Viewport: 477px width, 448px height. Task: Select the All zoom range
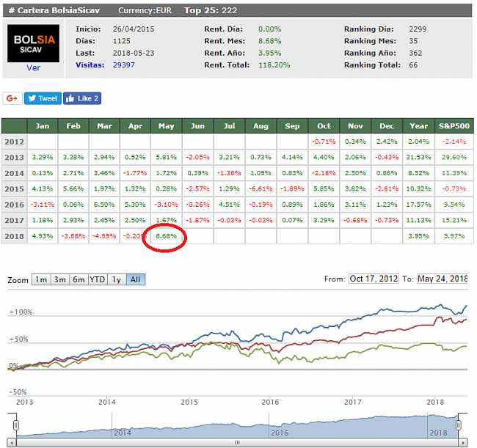(135, 279)
